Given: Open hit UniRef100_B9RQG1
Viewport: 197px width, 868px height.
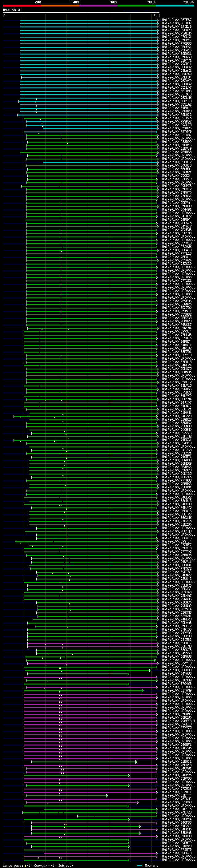Looking at the screenshot, I should pyautogui.click(x=176, y=54).
